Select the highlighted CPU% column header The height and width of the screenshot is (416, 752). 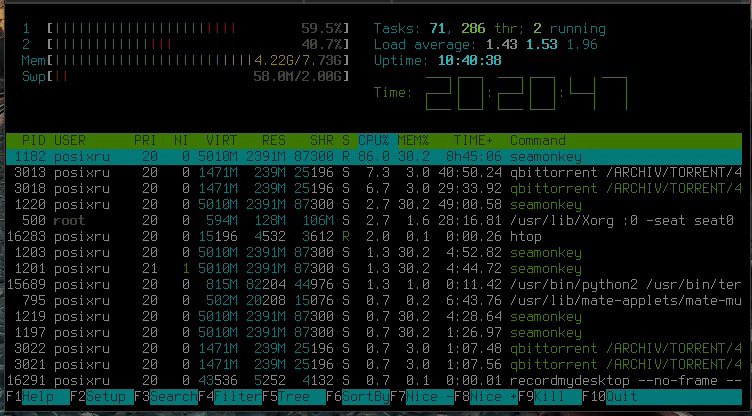tap(374, 141)
